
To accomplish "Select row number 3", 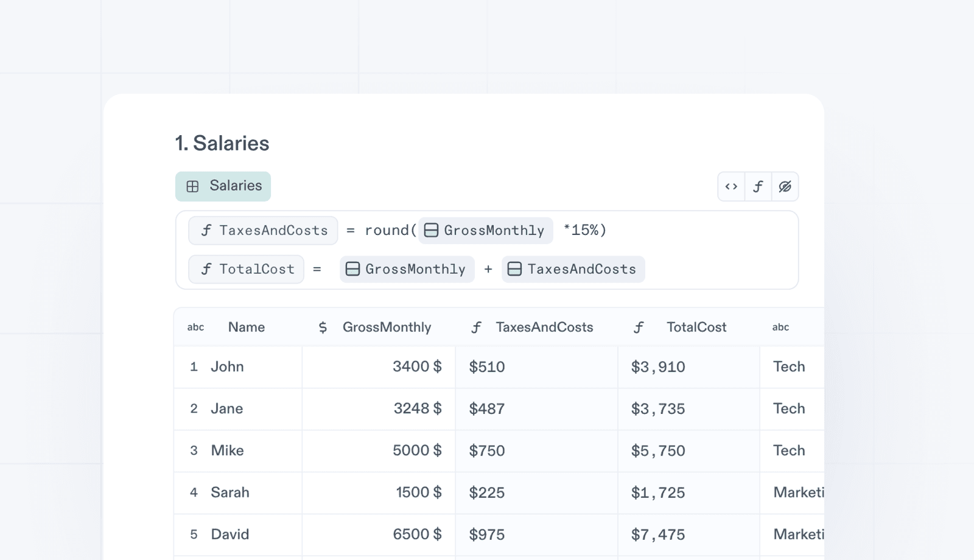I will (194, 451).
